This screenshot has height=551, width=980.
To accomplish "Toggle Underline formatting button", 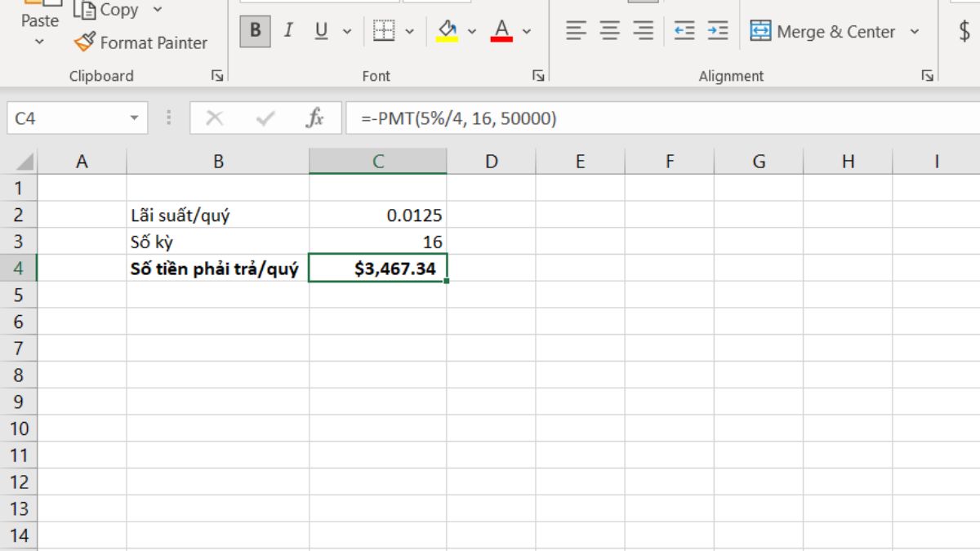I will point(322,31).
